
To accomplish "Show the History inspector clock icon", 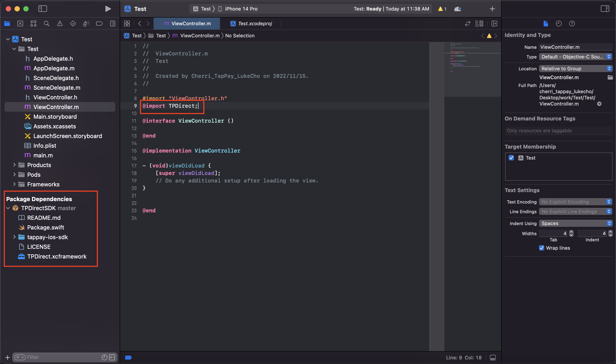I will click(559, 24).
